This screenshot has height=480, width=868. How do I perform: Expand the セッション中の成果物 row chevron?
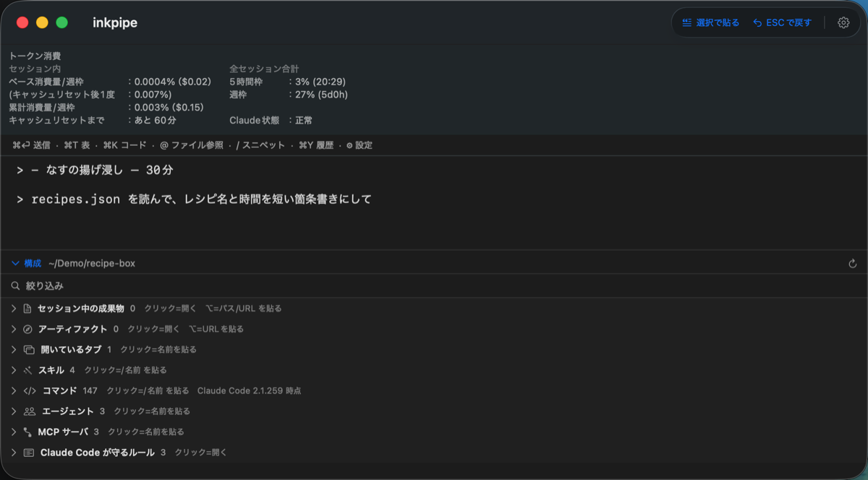(13, 308)
